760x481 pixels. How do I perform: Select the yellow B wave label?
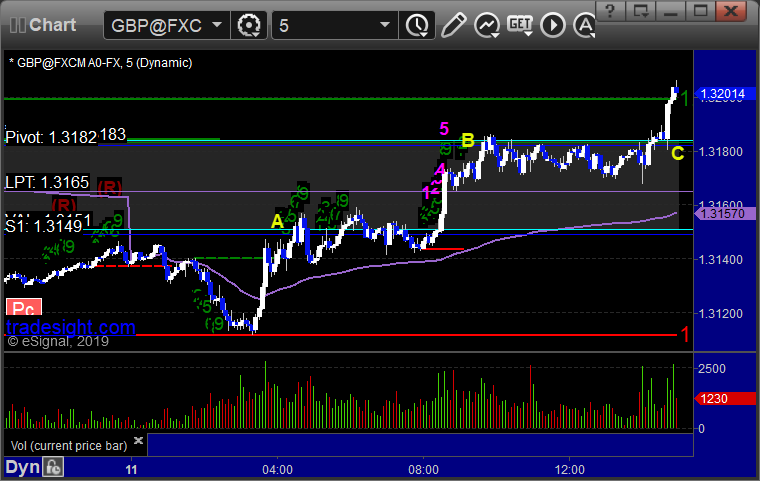[x=468, y=141]
